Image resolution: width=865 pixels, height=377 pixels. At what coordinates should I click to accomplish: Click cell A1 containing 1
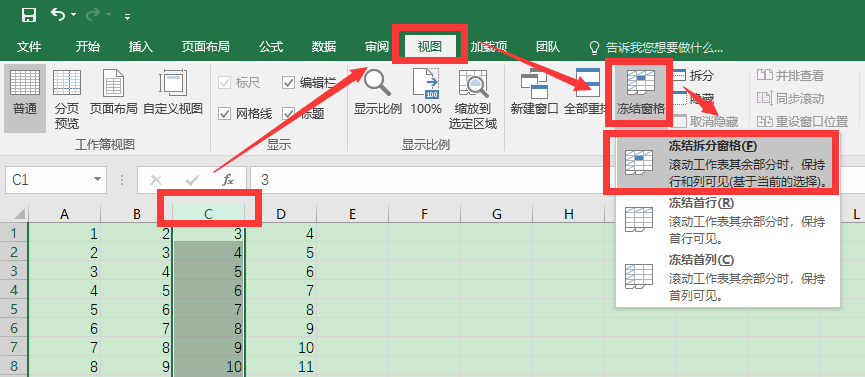pyautogui.click(x=65, y=233)
